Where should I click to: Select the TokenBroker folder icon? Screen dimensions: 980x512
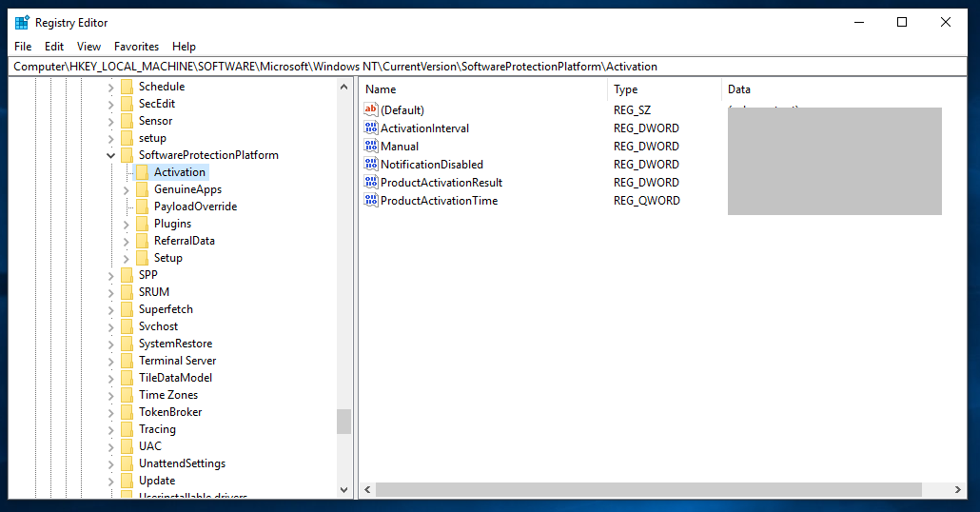click(127, 412)
